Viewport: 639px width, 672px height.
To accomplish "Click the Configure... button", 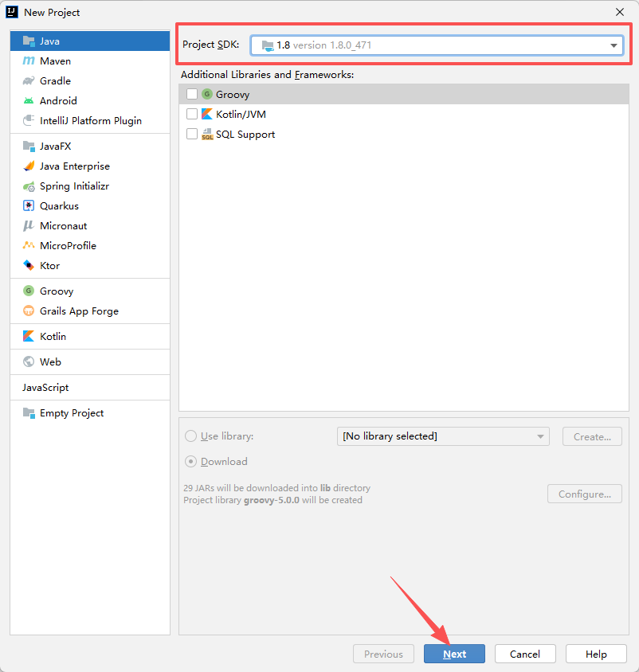I will (585, 494).
